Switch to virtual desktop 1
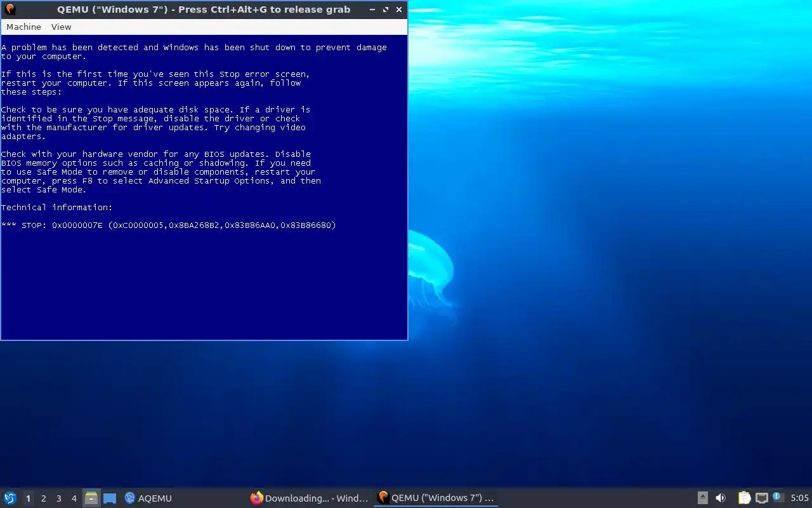The image size is (812, 508). (x=28, y=498)
